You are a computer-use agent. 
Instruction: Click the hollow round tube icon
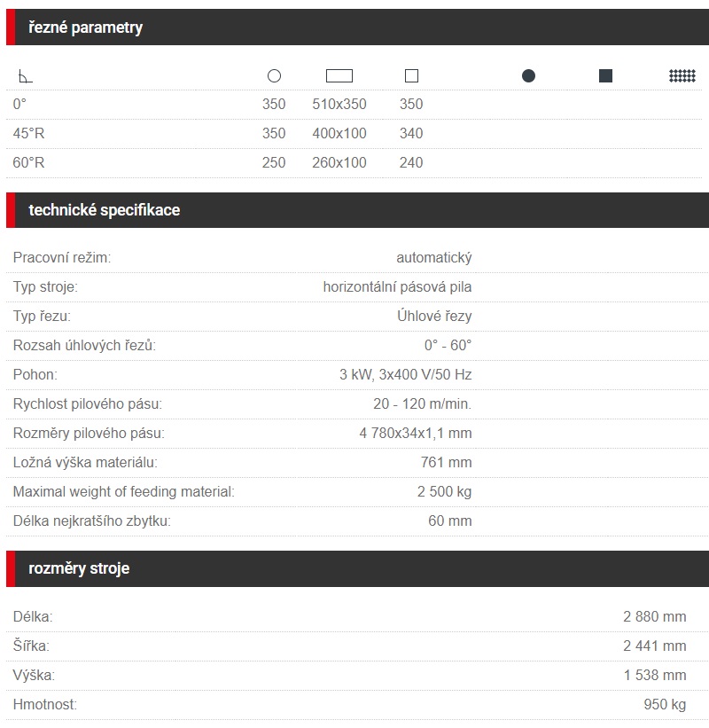click(274, 75)
